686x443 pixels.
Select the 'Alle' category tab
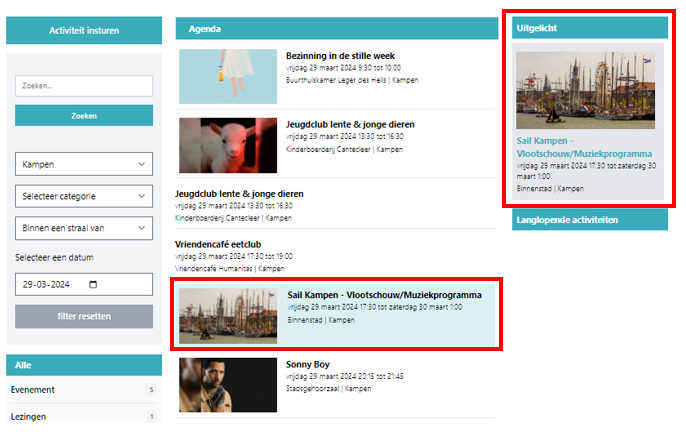click(x=84, y=365)
